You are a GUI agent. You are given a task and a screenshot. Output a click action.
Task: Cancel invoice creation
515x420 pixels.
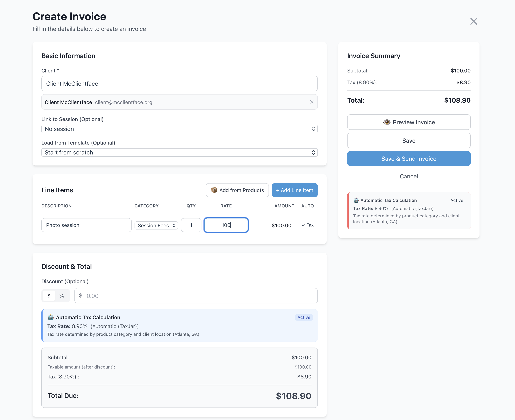click(x=409, y=176)
